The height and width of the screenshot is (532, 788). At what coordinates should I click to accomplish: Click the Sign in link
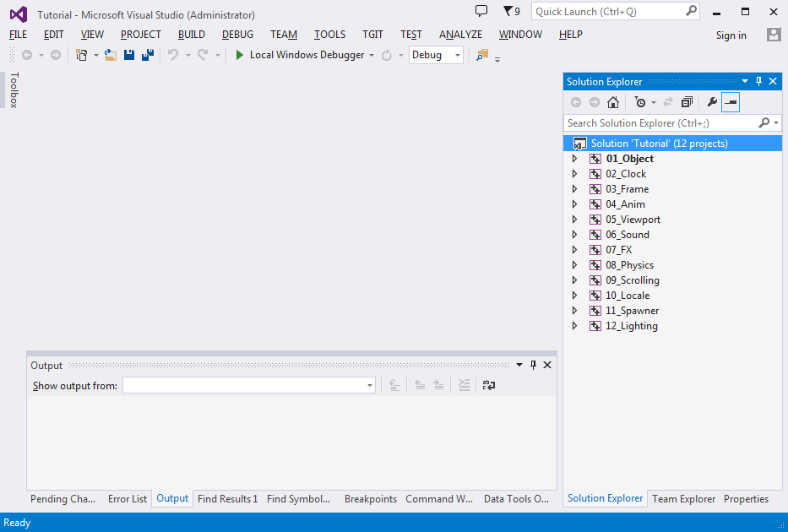point(731,35)
